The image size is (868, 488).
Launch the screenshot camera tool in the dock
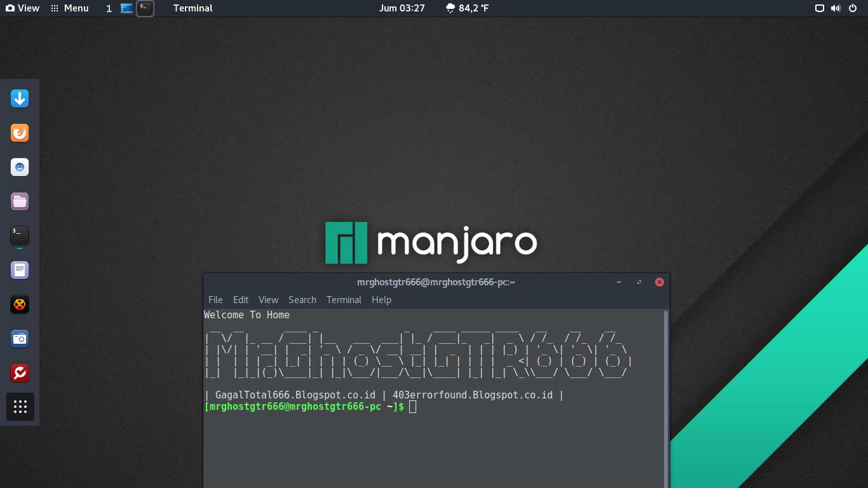tap(20, 339)
